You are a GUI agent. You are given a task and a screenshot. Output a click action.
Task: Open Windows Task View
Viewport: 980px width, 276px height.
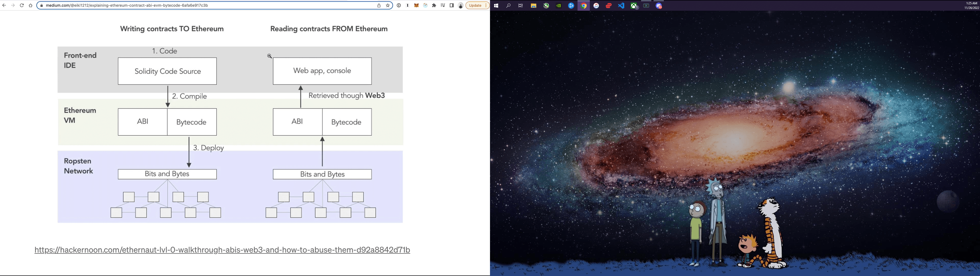pyautogui.click(x=521, y=6)
